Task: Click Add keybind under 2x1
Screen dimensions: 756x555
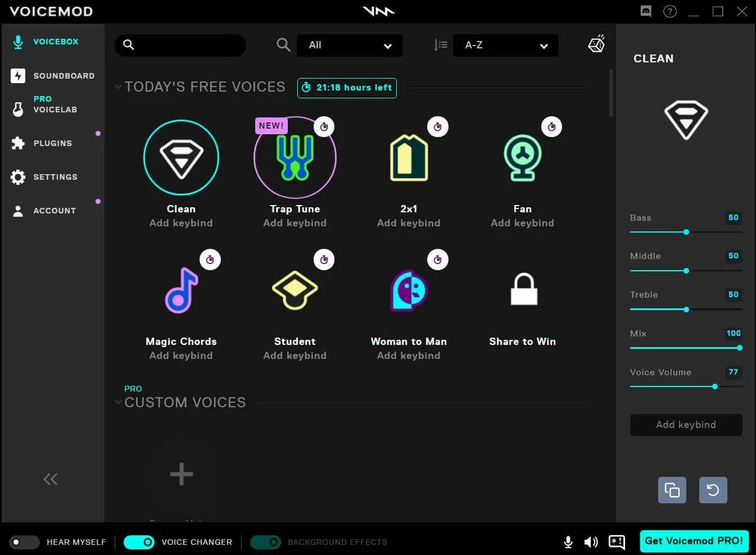Action: [409, 223]
